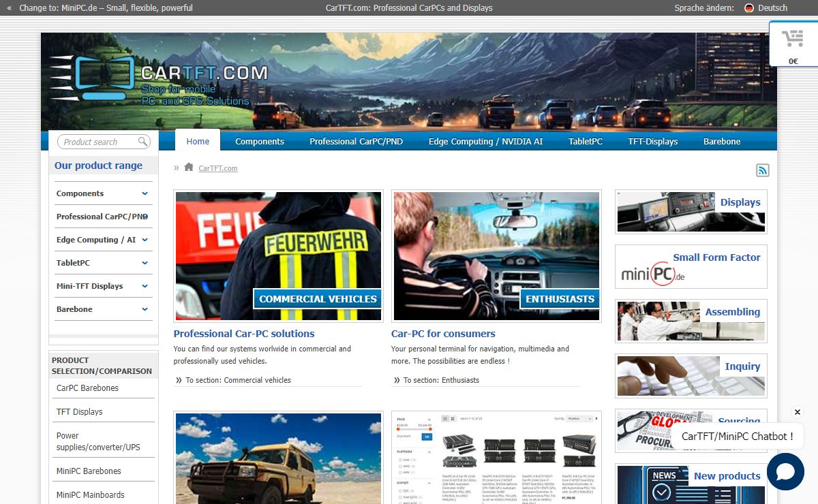Open the Sourcing side banner

pyautogui.click(x=691, y=430)
